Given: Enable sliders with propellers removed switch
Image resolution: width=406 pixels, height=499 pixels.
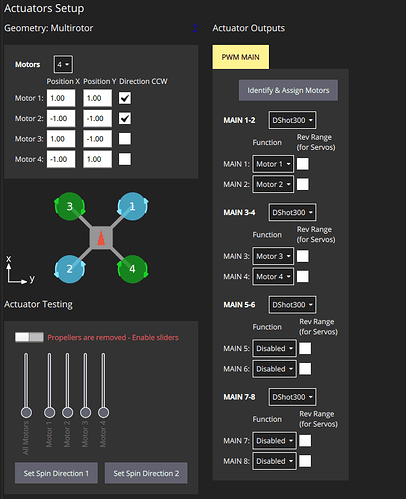Looking at the screenshot, I should tap(29, 337).
